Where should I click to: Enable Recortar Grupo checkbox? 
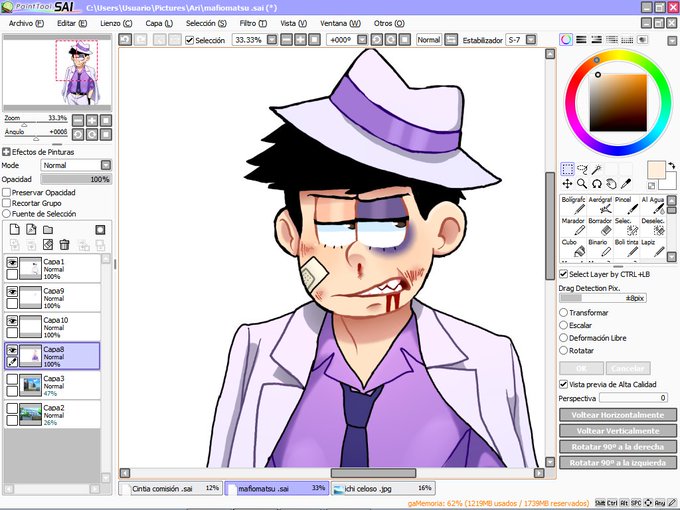click(x=7, y=203)
